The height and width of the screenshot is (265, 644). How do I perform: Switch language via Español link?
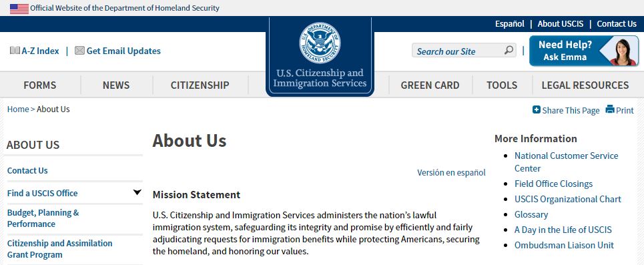point(510,24)
